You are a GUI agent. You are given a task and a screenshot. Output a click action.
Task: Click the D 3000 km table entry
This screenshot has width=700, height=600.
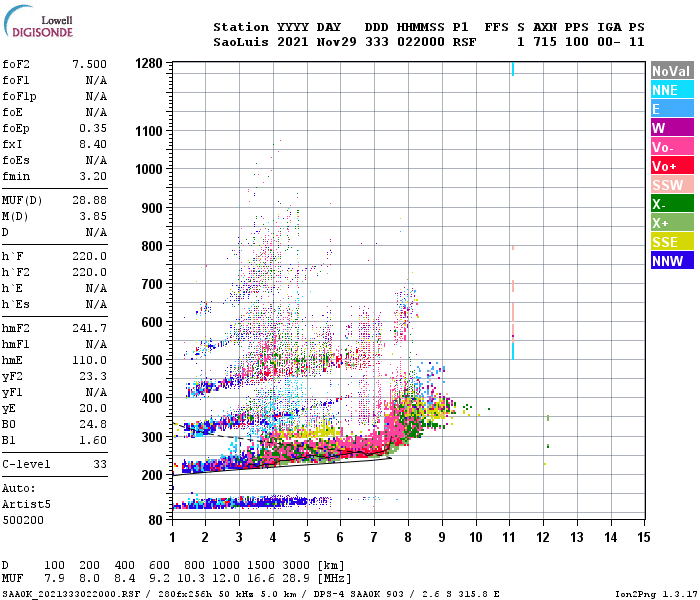click(x=296, y=566)
